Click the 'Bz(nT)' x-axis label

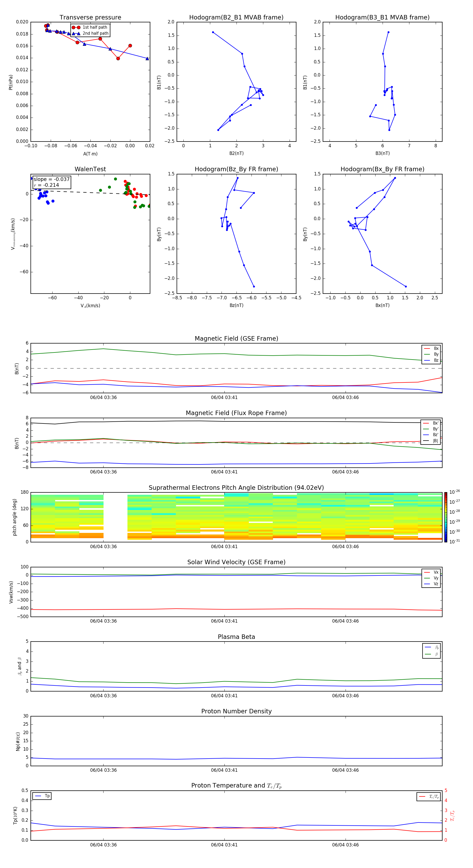236,306
